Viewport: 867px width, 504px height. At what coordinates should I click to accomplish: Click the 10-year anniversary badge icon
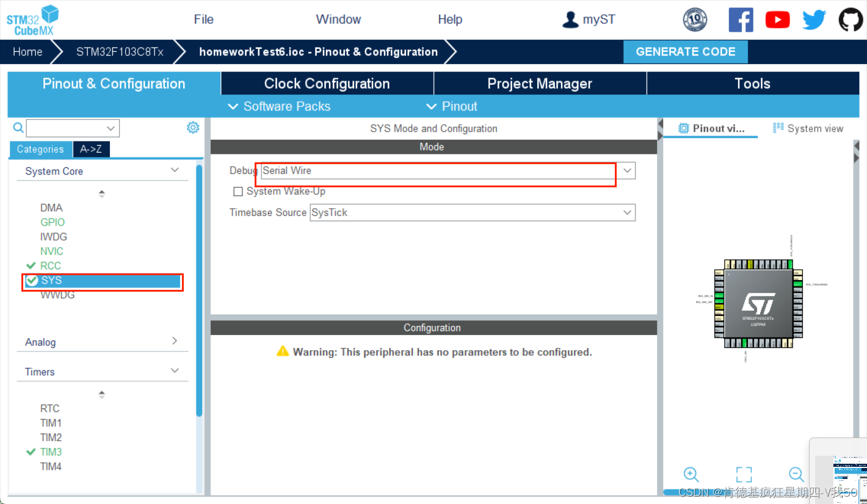click(695, 20)
